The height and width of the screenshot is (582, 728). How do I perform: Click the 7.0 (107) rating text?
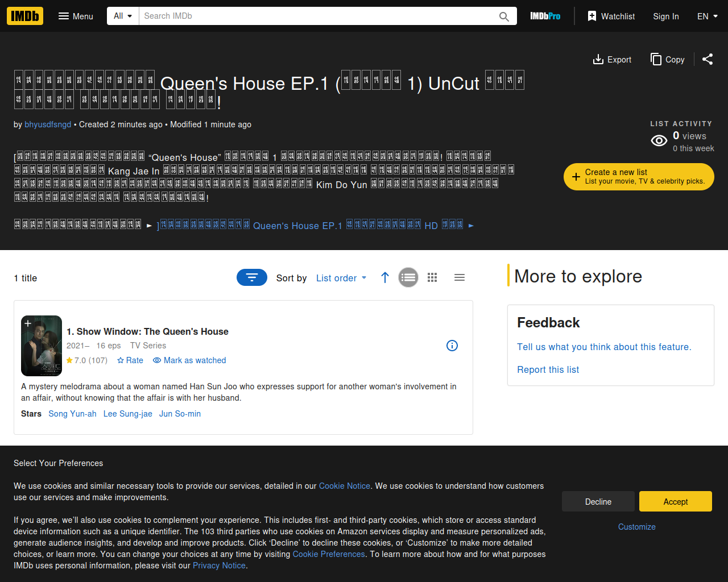[87, 360]
